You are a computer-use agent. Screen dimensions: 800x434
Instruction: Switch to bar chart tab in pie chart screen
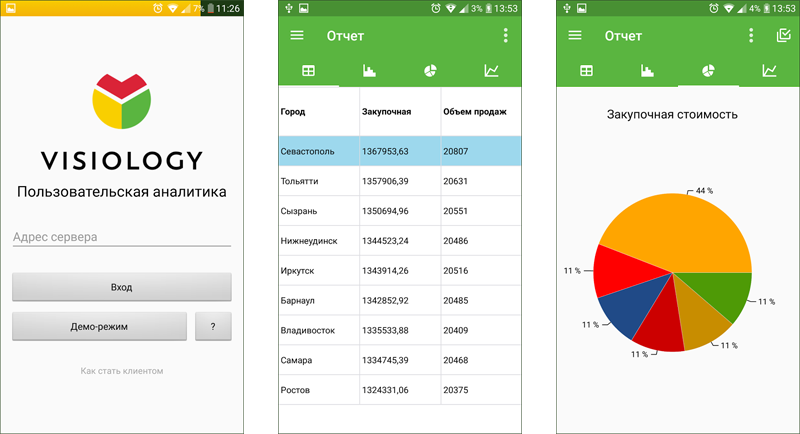(x=647, y=71)
